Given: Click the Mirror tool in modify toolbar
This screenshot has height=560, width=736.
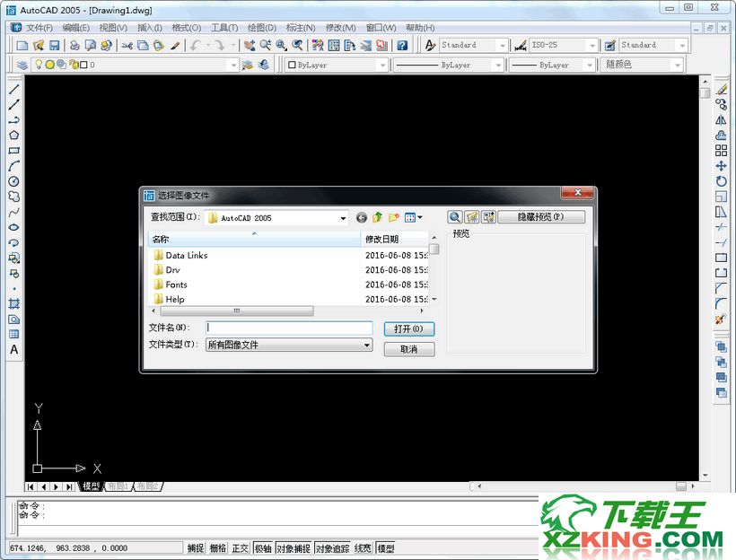Looking at the screenshot, I should point(721,120).
